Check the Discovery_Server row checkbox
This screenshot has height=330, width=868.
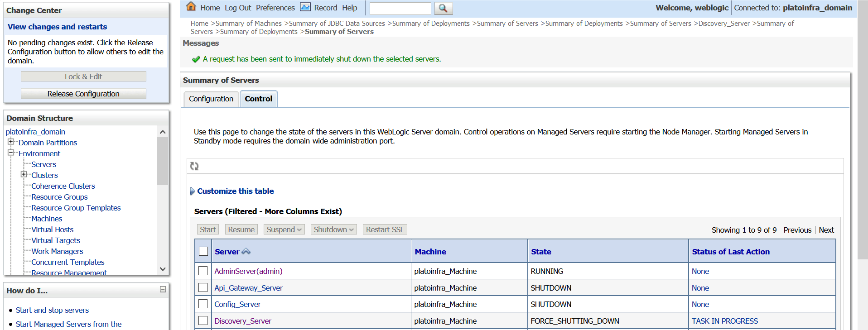(x=203, y=320)
